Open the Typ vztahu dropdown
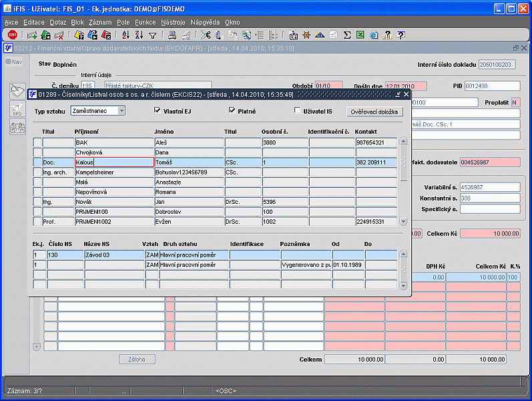This screenshot has height=401, width=532. point(121,111)
